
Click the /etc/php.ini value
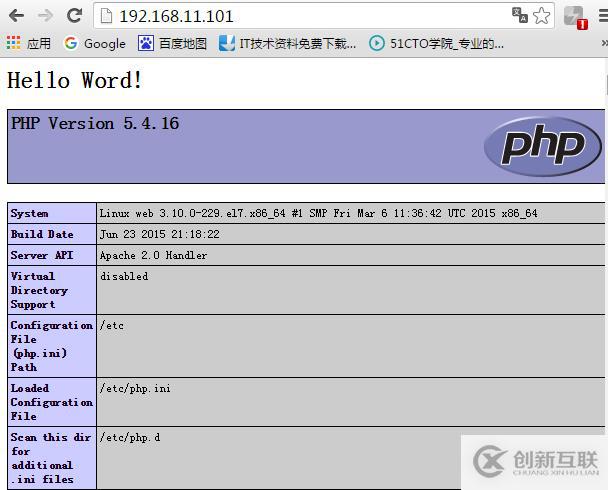pos(135,388)
